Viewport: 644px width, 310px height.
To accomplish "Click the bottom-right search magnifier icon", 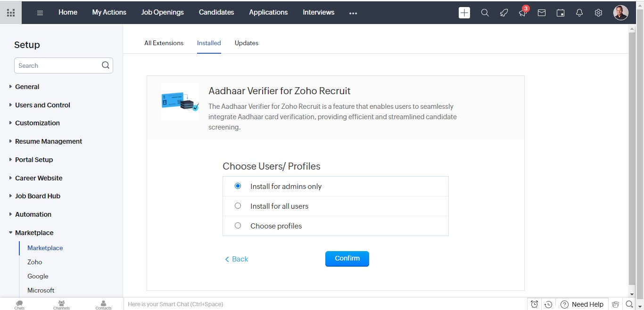I will point(629,304).
